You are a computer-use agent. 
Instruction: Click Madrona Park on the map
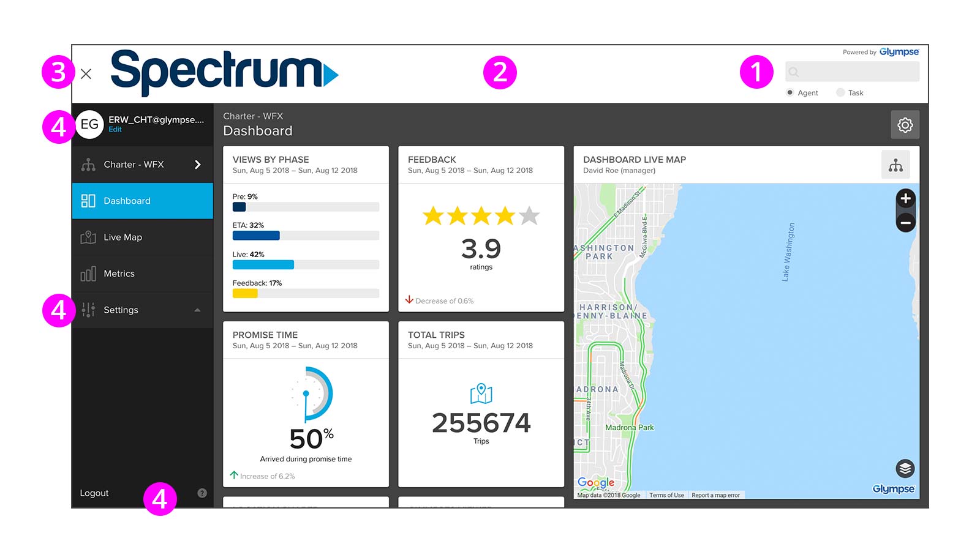630,428
